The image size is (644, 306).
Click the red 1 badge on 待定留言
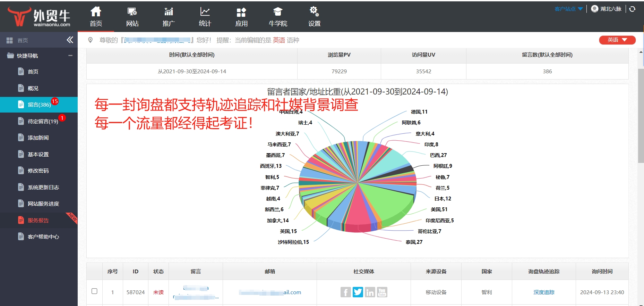point(62,118)
